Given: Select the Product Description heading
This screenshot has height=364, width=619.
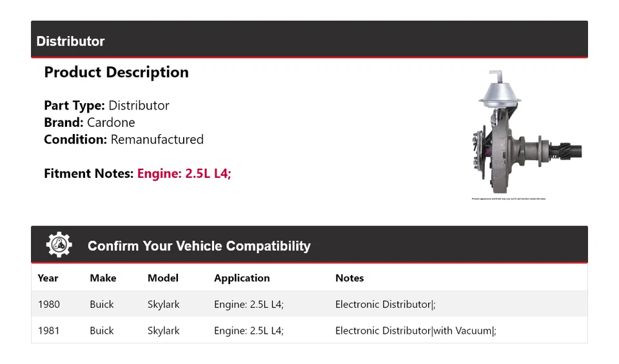Looking at the screenshot, I should [117, 72].
